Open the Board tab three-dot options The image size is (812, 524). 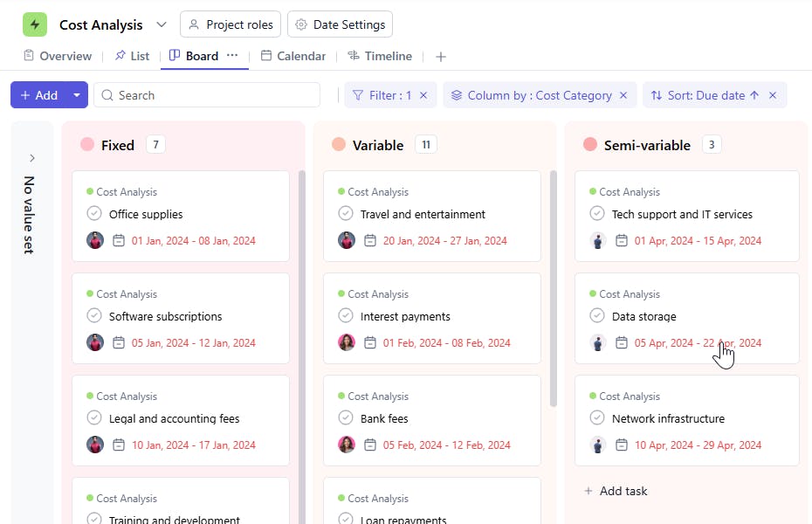tap(232, 55)
